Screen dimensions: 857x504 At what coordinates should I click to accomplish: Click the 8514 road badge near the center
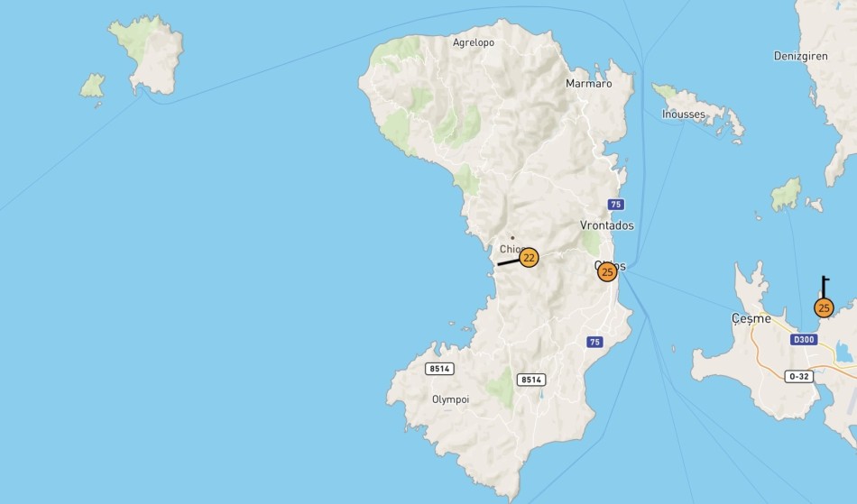531,380
